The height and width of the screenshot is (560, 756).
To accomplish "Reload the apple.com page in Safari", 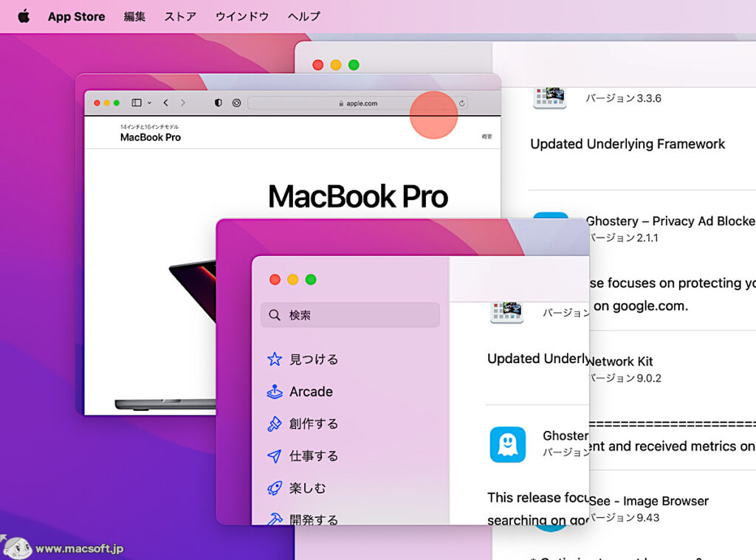I will click(462, 103).
